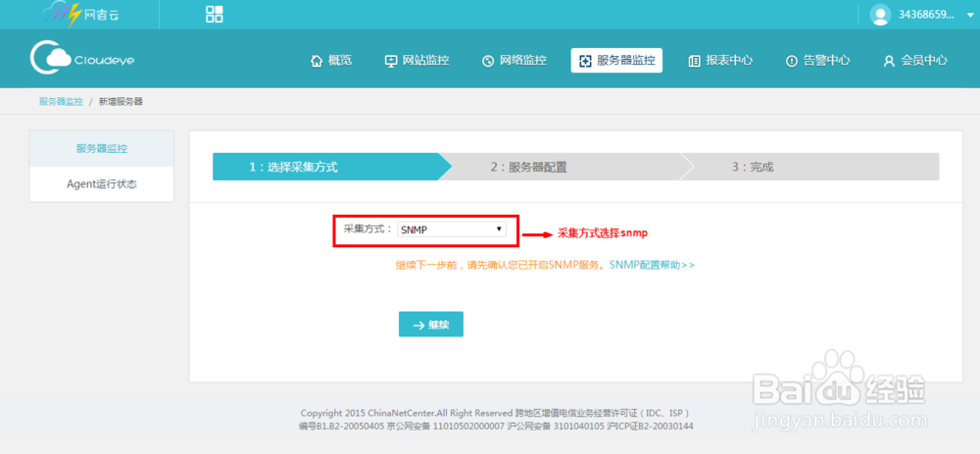Click the report icon beside 报表中心
The height and width of the screenshot is (454, 980).
point(694,61)
